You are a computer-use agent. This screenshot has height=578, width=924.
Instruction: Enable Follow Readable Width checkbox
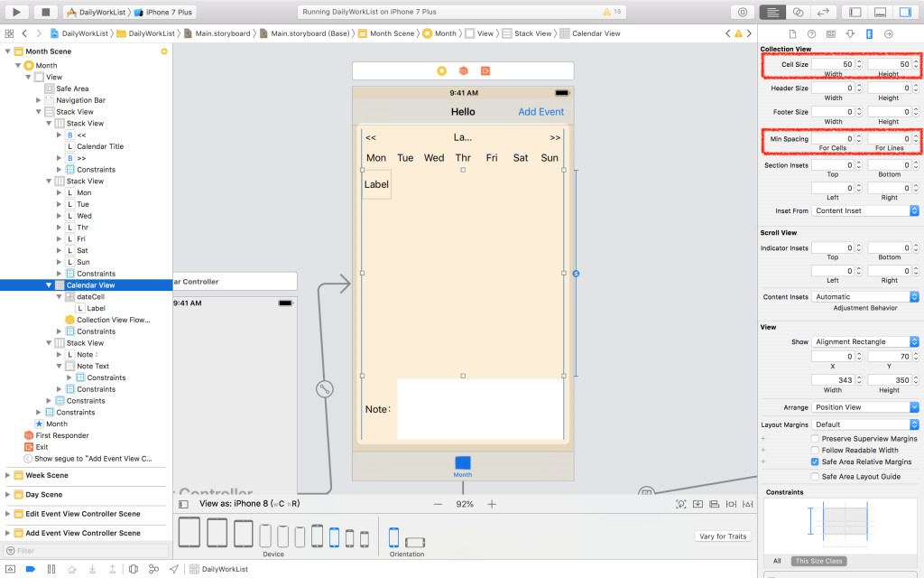click(x=815, y=450)
